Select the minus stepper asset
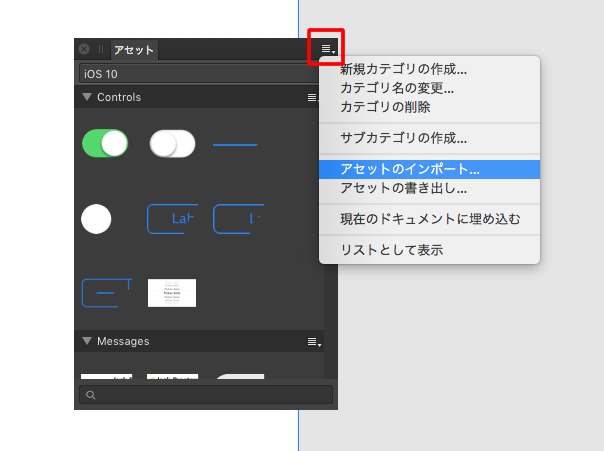 click(107, 293)
